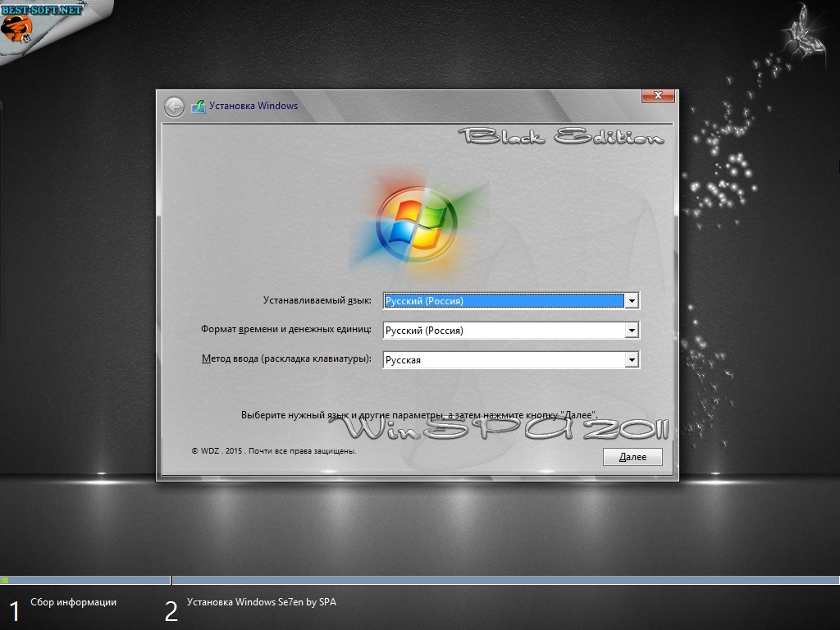Click the Установка Windows title text

click(253, 106)
